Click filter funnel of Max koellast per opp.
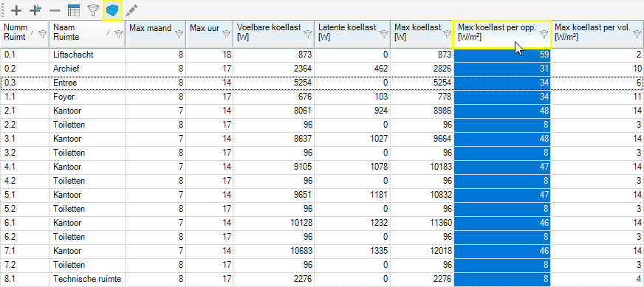This screenshot has width=644, height=287. (544, 35)
